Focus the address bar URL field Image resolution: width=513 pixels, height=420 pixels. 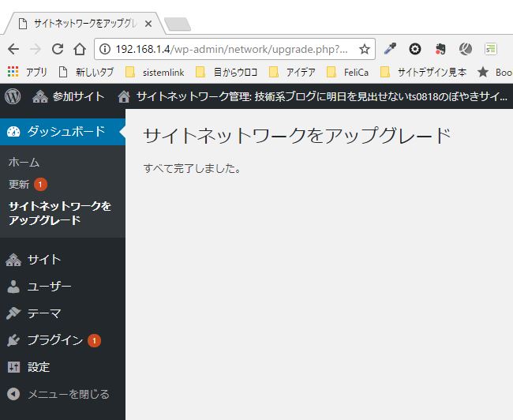(x=234, y=49)
